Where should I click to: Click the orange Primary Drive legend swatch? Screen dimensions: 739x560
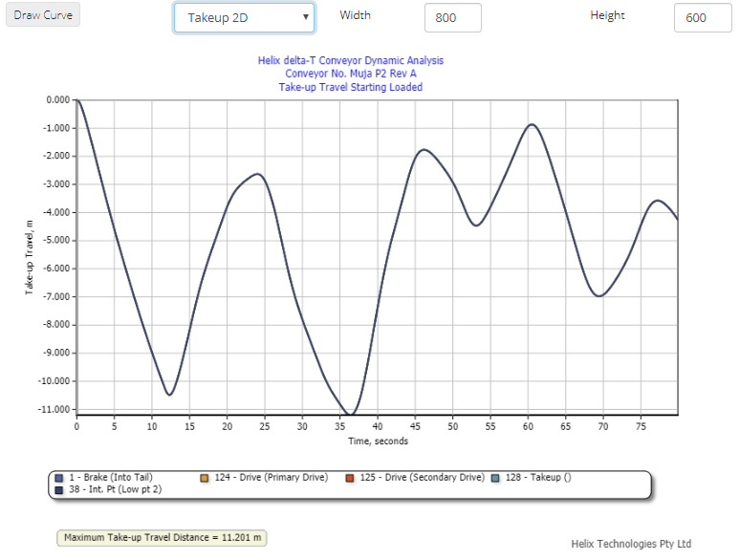[x=206, y=477]
